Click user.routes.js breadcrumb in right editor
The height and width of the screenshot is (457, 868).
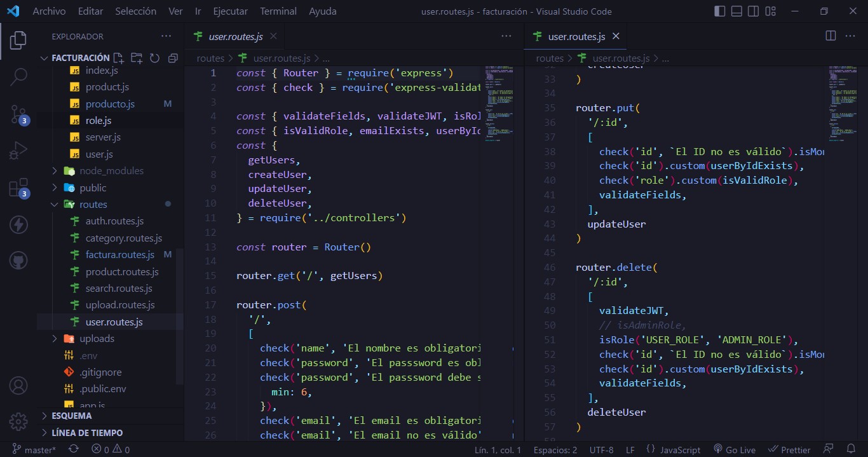point(622,58)
